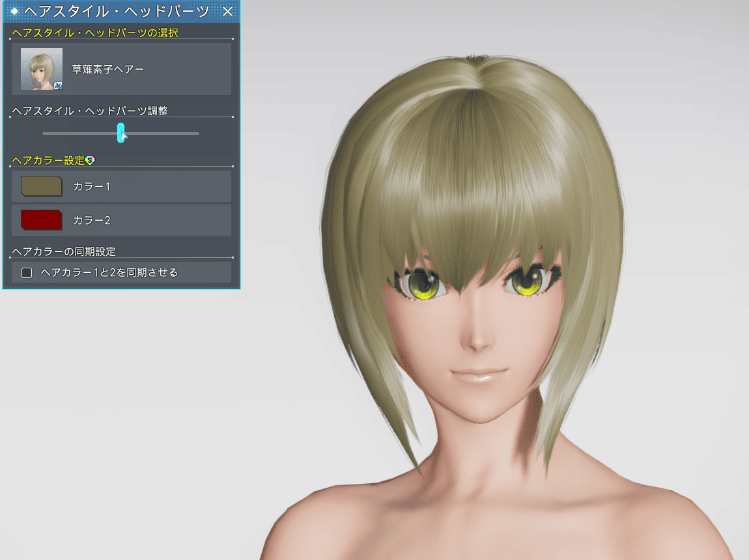Click the ヘアカラーの同期設定 heading
This screenshot has width=749, height=560.
click(64, 251)
